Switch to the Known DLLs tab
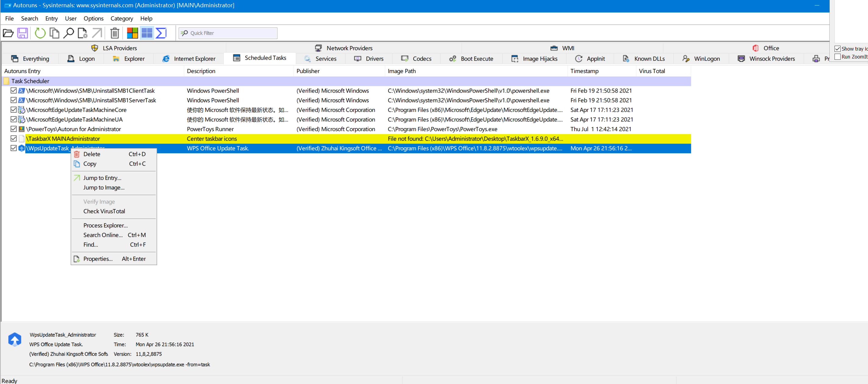Screen dimensions: 868x384 644,59
